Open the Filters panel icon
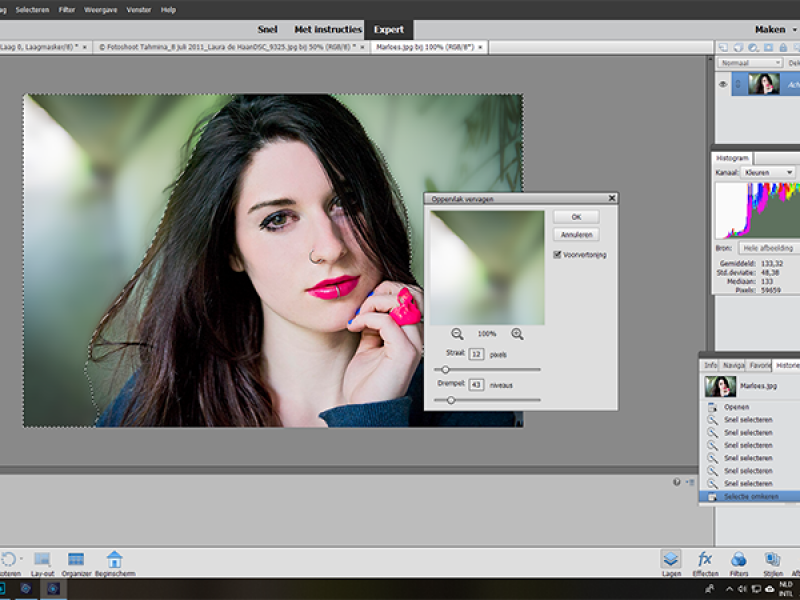The height and width of the screenshot is (600, 800). pos(739,560)
